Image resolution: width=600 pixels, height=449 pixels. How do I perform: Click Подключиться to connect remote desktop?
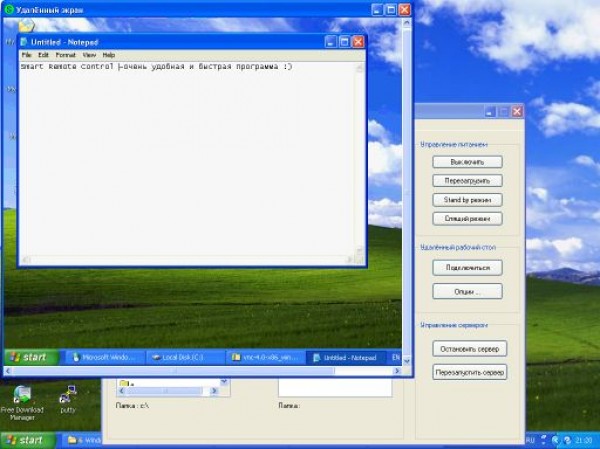pyautogui.click(x=467, y=268)
